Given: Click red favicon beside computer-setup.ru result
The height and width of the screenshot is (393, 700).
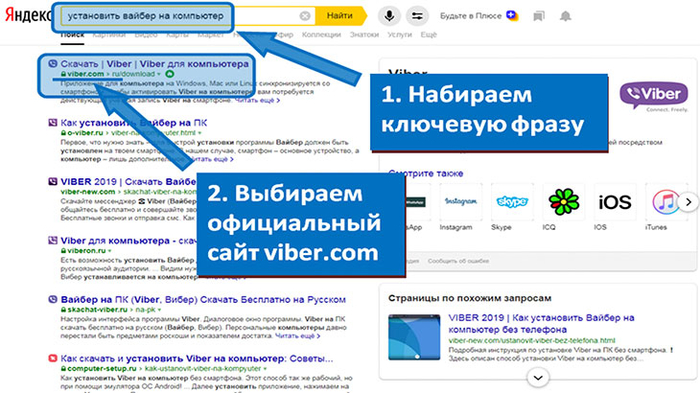Looking at the screenshot, I should tap(53, 358).
